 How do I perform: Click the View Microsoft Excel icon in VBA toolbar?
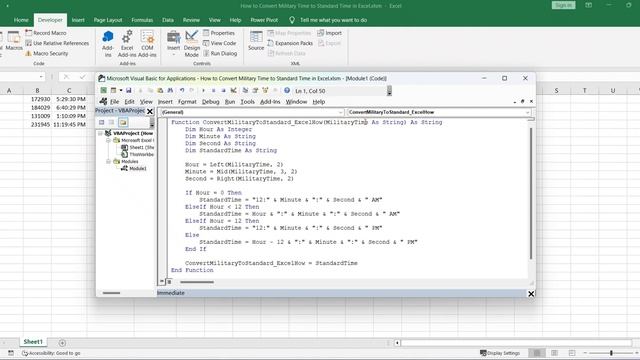tap(104, 90)
